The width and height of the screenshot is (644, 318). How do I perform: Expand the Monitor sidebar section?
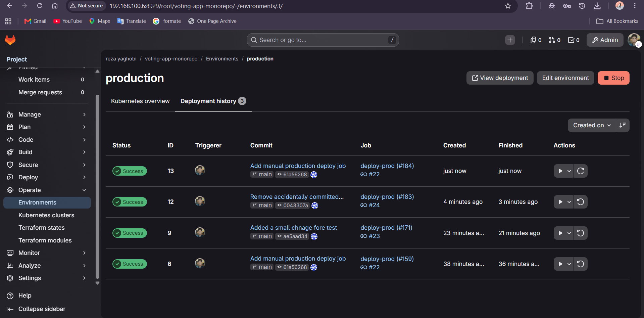[x=47, y=253]
